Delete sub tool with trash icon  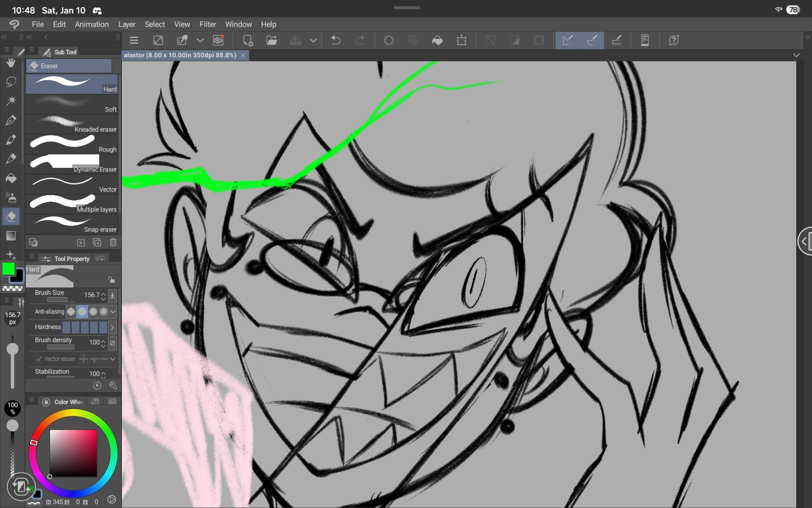pyautogui.click(x=113, y=243)
